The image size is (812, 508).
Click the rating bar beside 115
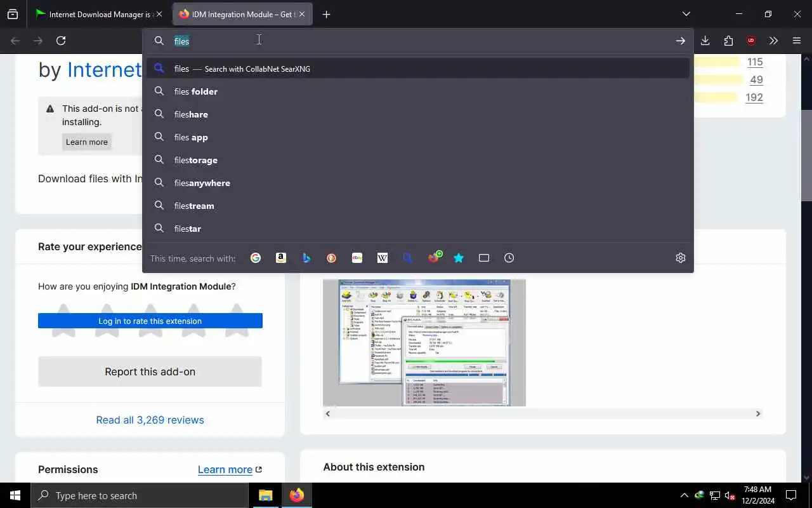point(717,62)
